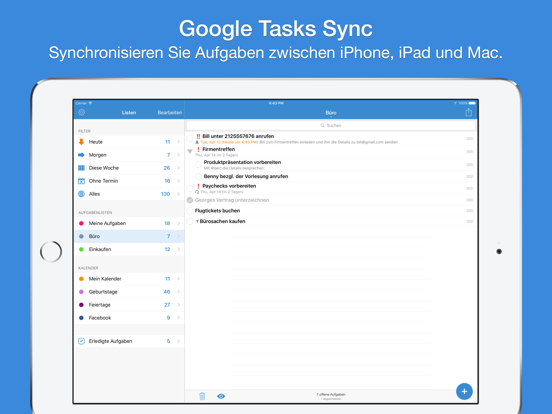Open Erledigte Aufgaben

click(x=129, y=341)
